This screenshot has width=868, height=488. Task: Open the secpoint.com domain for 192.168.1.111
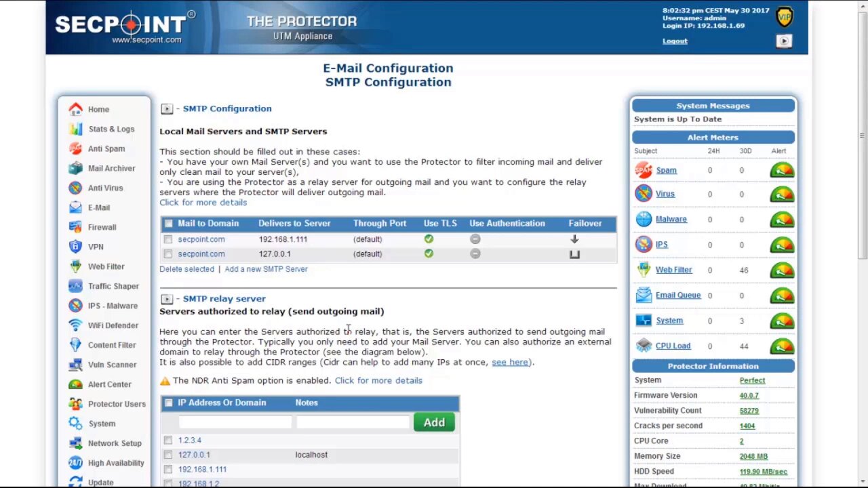coord(201,239)
